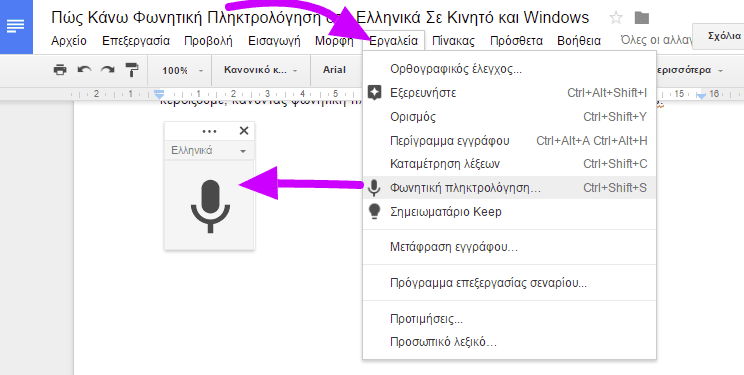The image size is (744, 375).
Task: Star the document title
Action: click(x=616, y=18)
